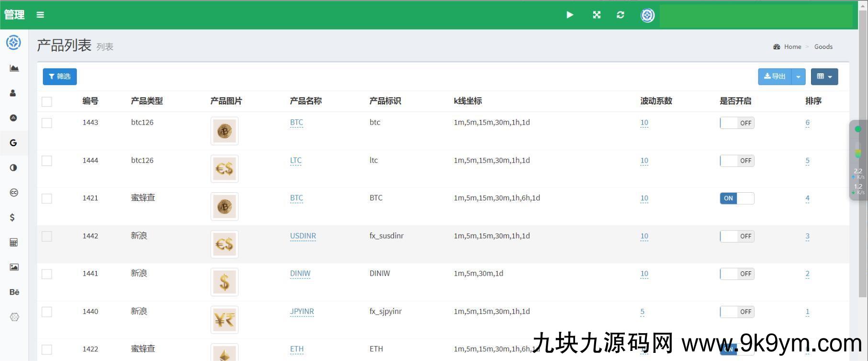The width and height of the screenshot is (868, 361).
Task: Open the area chart sidebar item
Action: (14, 68)
